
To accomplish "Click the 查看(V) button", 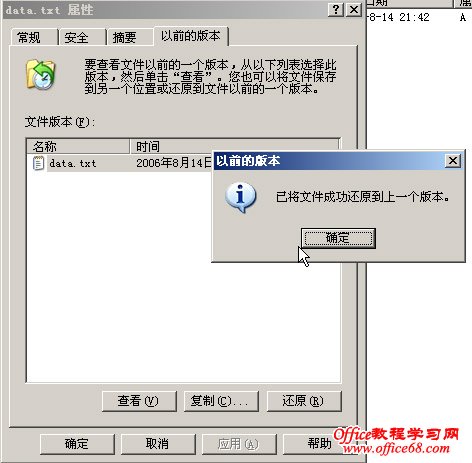I will coord(139,401).
